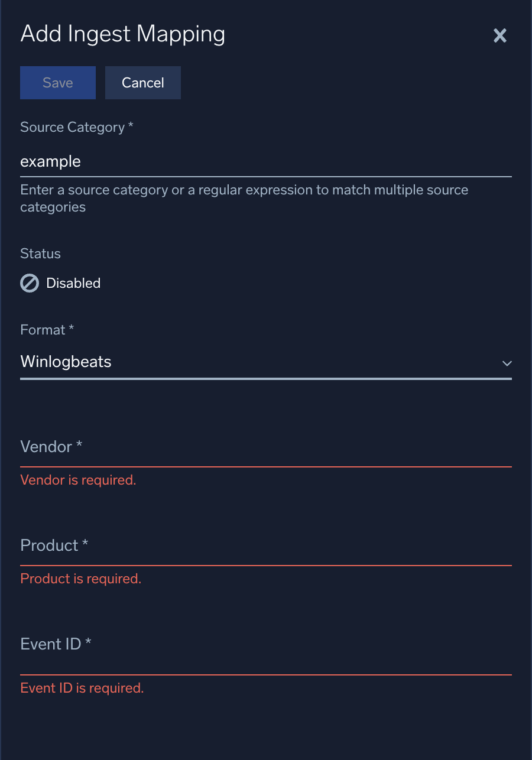Viewport: 532px width, 760px height.
Task: Click the Disabled status text
Action: [73, 283]
